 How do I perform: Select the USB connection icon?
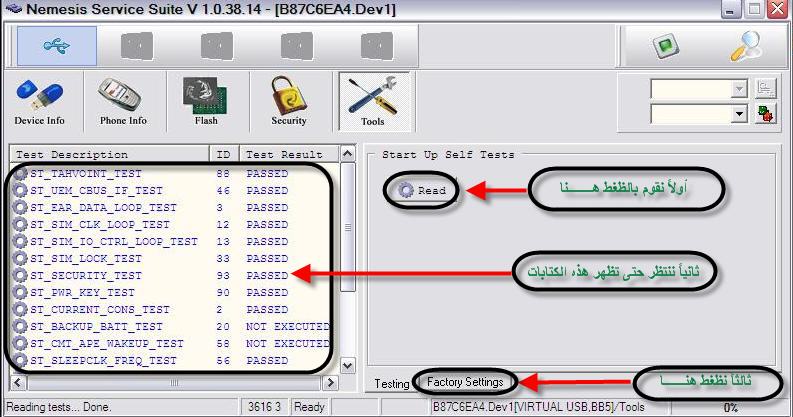click(57, 46)
